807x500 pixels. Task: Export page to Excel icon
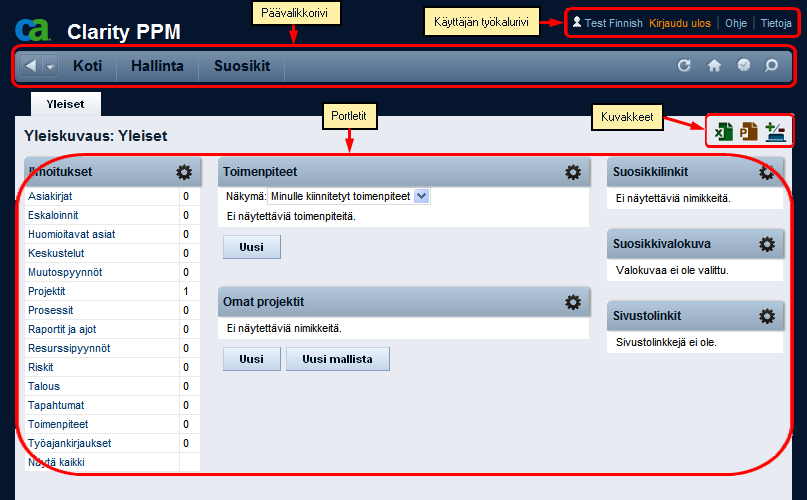click(724, 132)
